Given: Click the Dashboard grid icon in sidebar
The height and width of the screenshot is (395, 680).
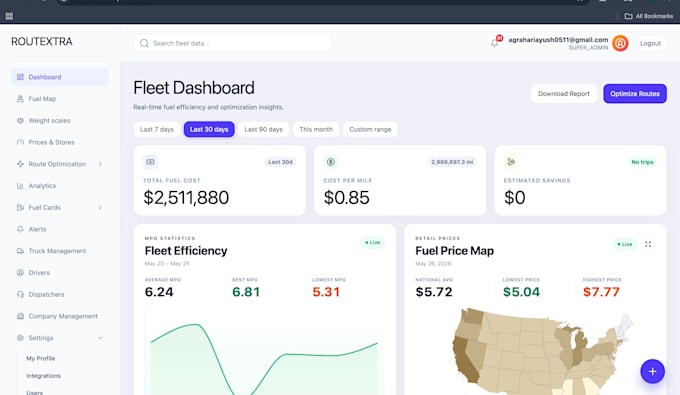Looking at the screenshot, I should click(20, 77).
